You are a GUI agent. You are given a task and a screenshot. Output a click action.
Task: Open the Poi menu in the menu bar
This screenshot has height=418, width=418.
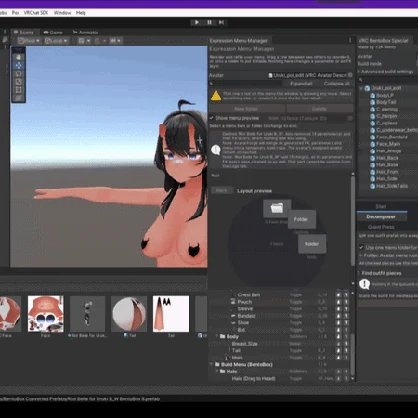click(x=15, y=13)
